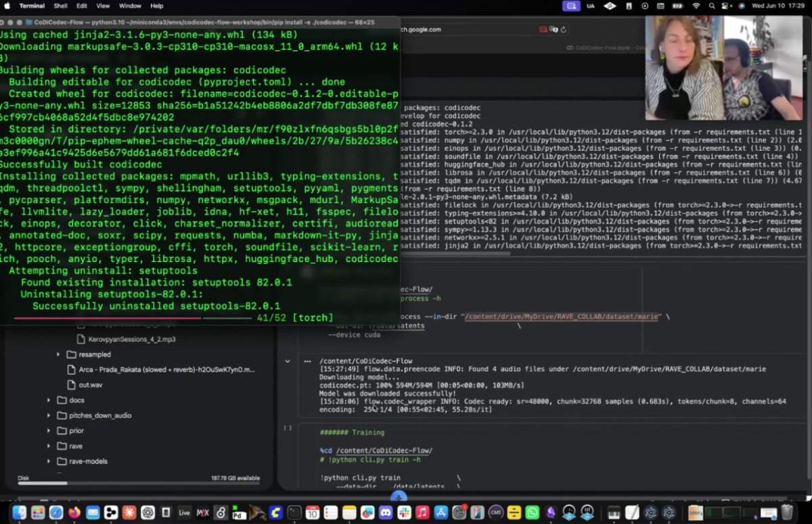The width and height of the screenshot is (812, 524).
Task: Open ChatGPT app in the Dock
Action: (148, 512)
